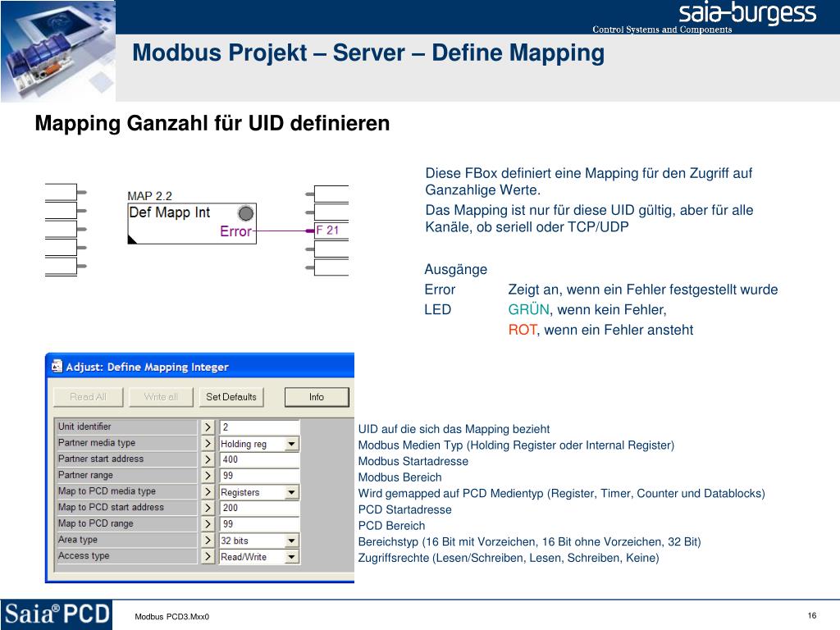
Task: Click the Map to PCD range value field
Action: [x=259, y=524]
